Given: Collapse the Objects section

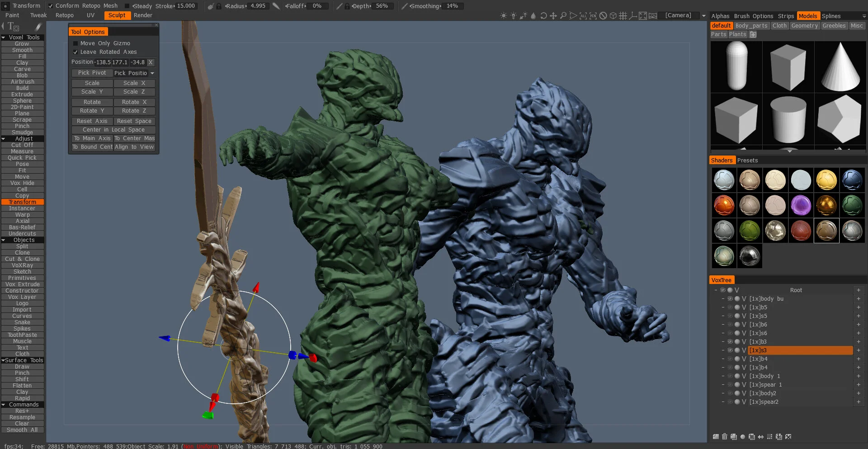Looking at the screenshot, I should [x=4, y=240].
